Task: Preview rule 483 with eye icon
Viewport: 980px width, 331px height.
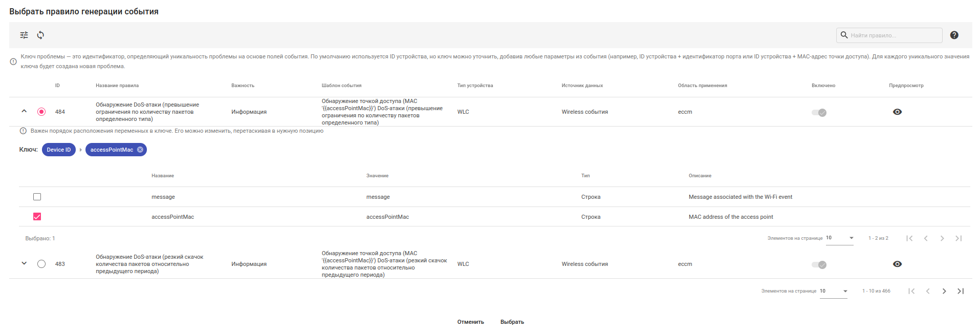Action: point(897,264)
